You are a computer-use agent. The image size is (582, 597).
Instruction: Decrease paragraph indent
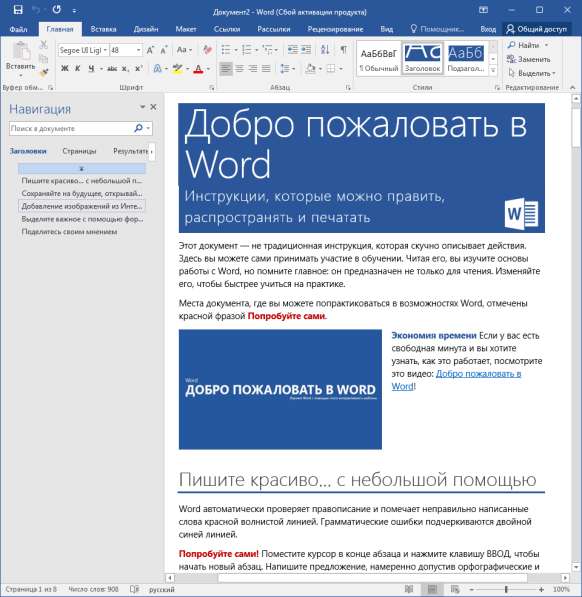(293, 50)
